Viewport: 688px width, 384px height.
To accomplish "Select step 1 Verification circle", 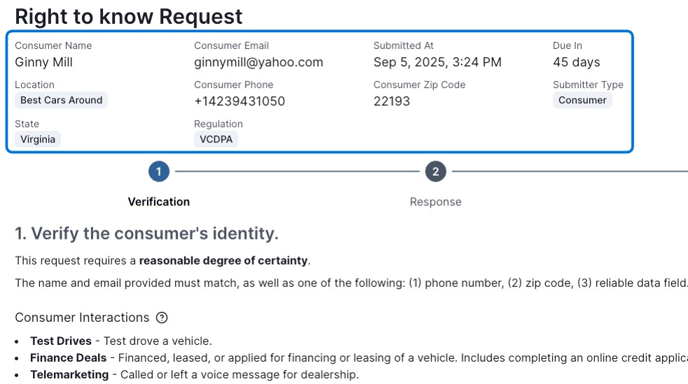I will [159, 172].
